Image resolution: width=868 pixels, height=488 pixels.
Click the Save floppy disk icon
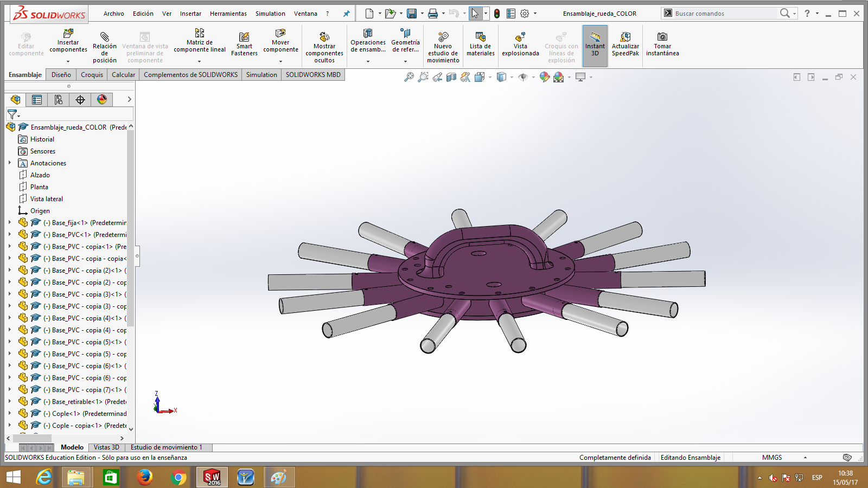(x=412, y=14)
